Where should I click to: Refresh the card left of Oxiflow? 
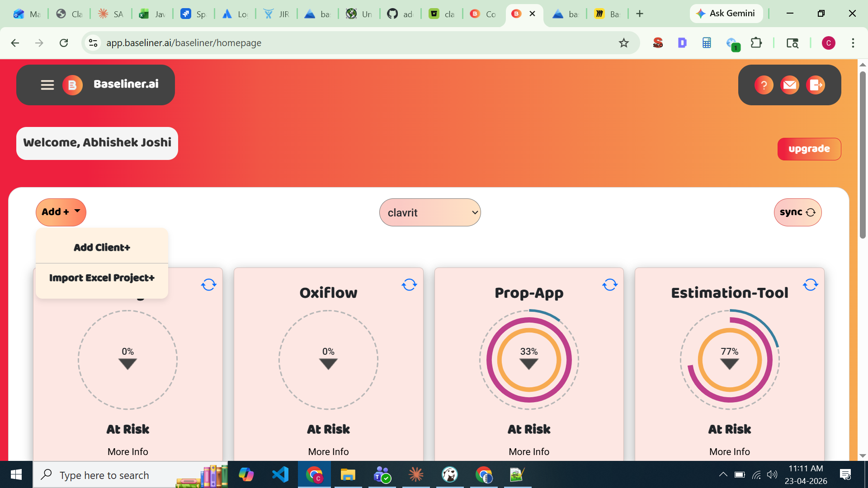(209, 285)
